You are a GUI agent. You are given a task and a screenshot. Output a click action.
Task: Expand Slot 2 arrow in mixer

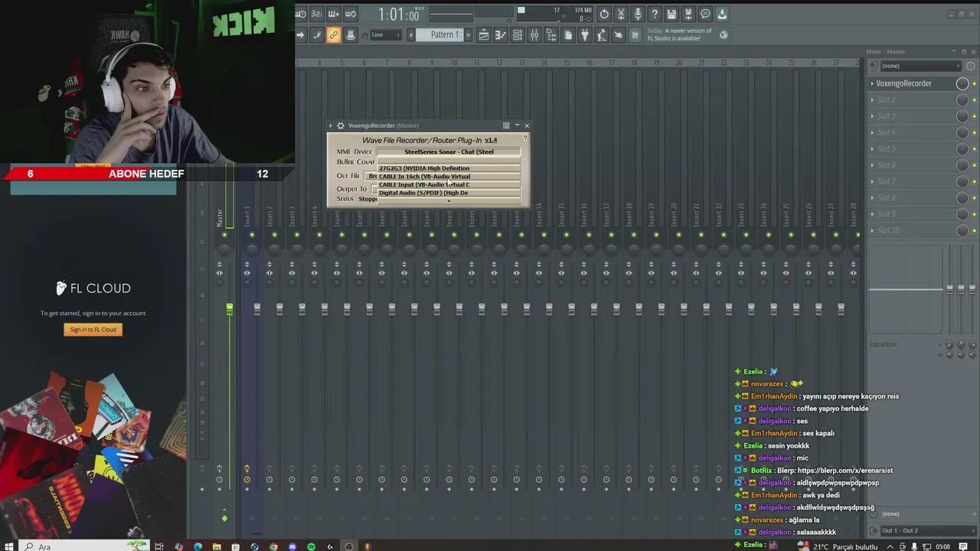[x=871, y=99]
